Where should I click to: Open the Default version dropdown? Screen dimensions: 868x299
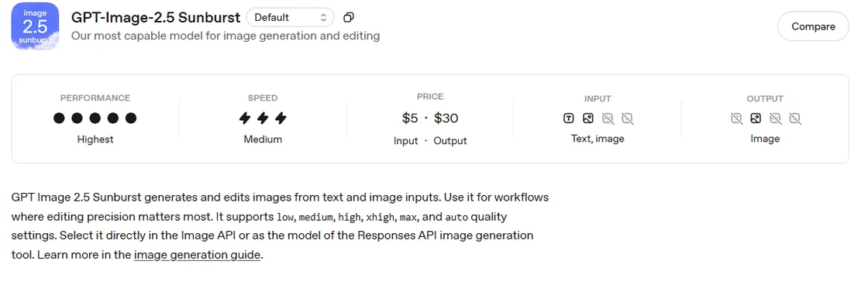coord(290,18)
